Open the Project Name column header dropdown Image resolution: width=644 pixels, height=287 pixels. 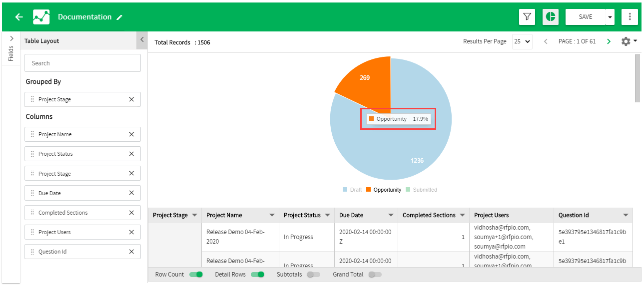272,215
